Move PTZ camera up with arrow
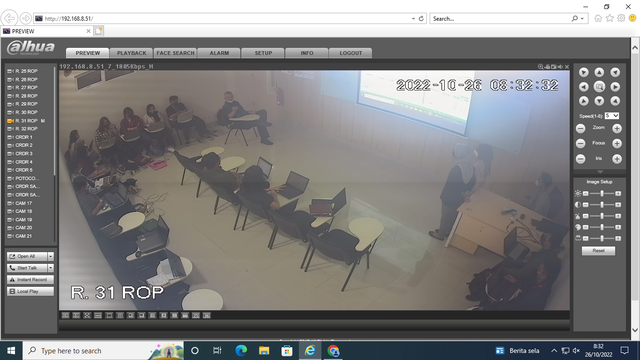 [x=599, y=72]
